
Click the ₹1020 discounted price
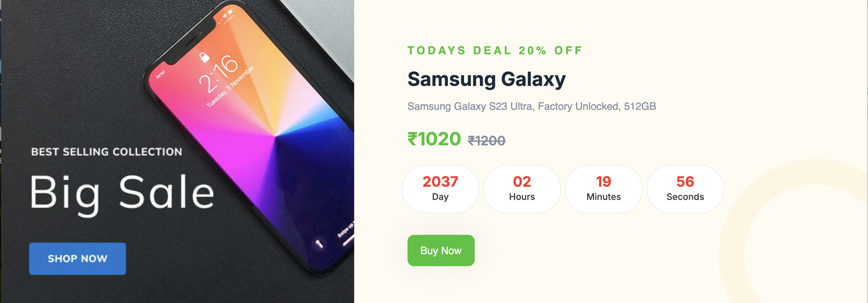click(434, 139)
